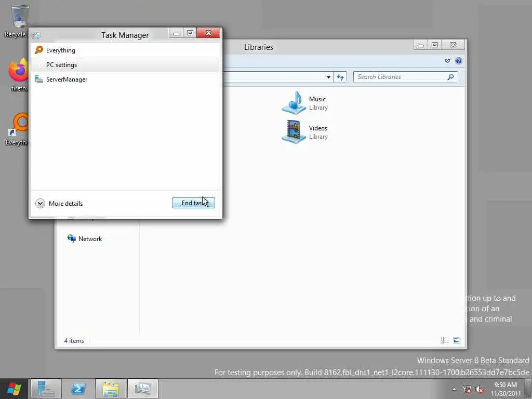Open the Videos library in Libraries window
This screenshot has width=532, height=399.
[x=305, y=132]
